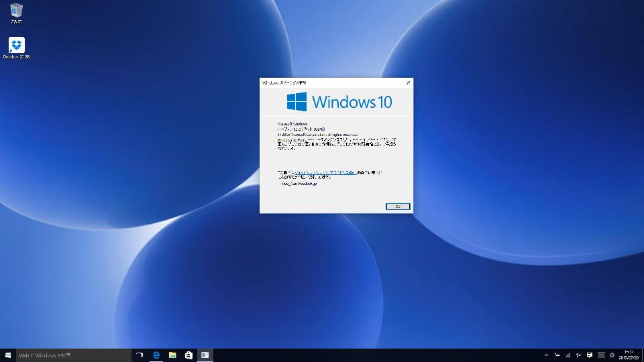The width and height of the screenshot is (644, 362).
Task: Show hidden system tray icons
Action: pyautogui.click(x=546, y=355)
